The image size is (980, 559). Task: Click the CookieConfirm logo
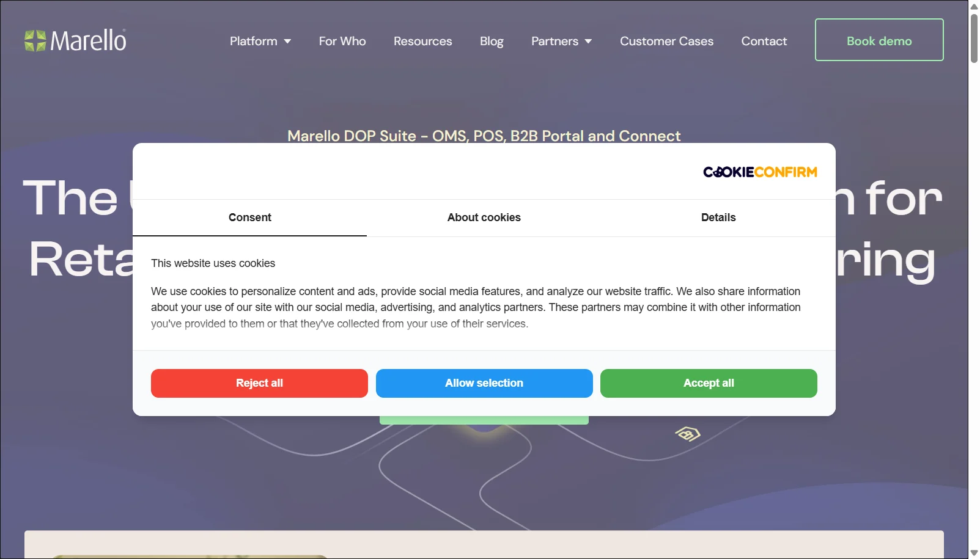[760, 172]
